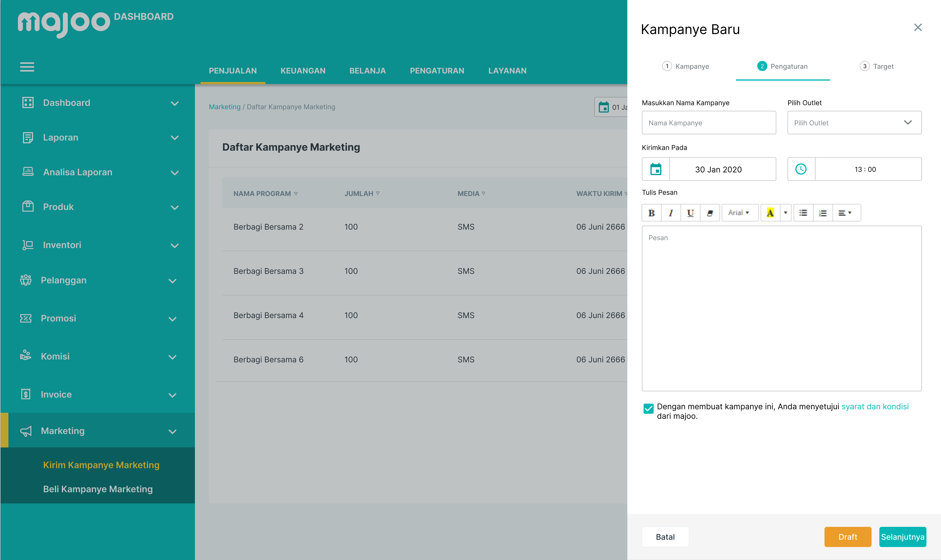Click the 30 Jan 2020 date field
The height and width of the screenshot is (560, 941).
(723, 169)
